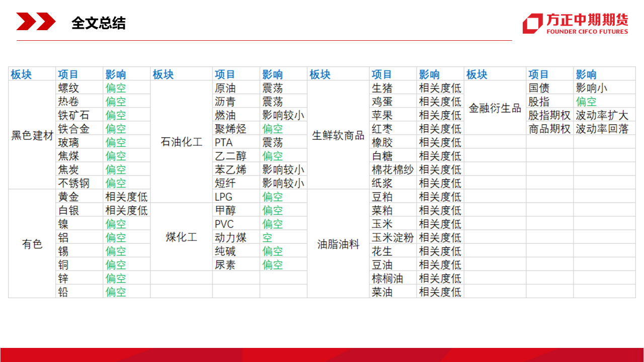Click the 棉花棉纱 item cell
Screen dimensions: 644x362
(393, 169)
